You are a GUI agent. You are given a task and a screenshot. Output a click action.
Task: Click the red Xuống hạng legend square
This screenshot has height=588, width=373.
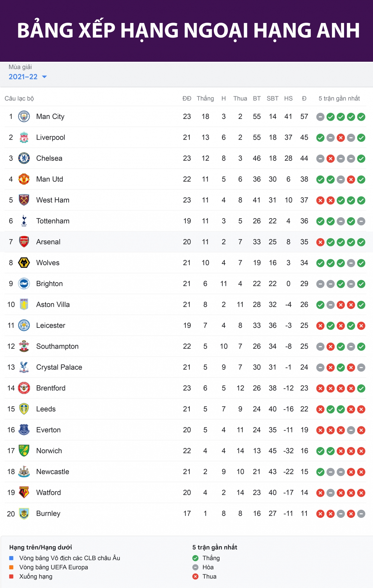(12, 577)
